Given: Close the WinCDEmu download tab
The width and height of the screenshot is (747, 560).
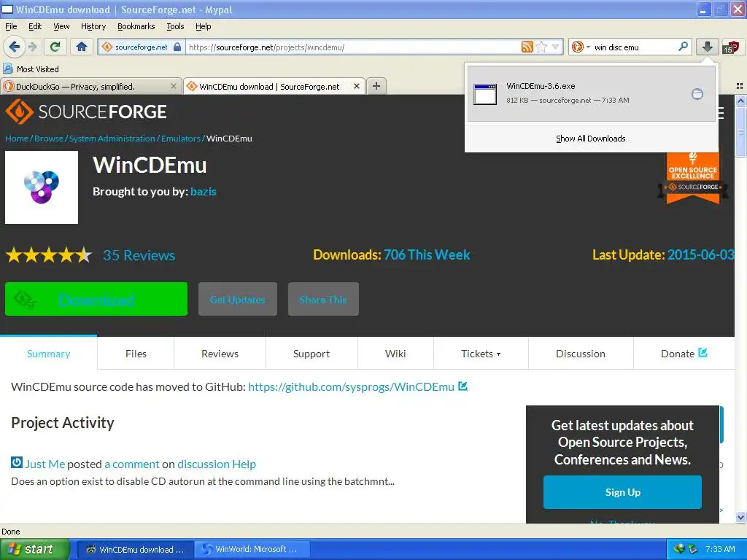Looking at the screenshot, I should (x=356, y=86).
